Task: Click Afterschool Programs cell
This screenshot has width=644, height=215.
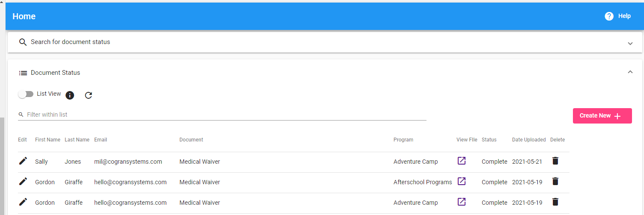Action: pyautogui.click(x=423, y=182)
